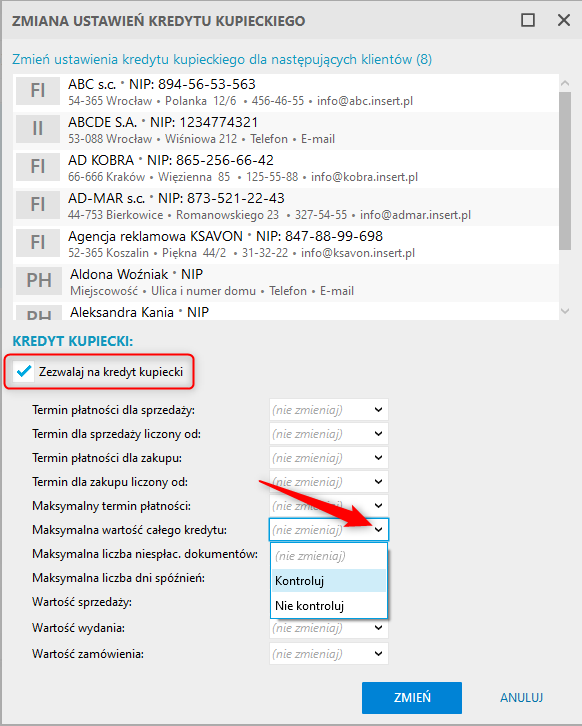Collapse the Maksymalna wartość całego kredytu dropdown
The image size is (582, 726).
pyautogui.click(x=378, y=530)
